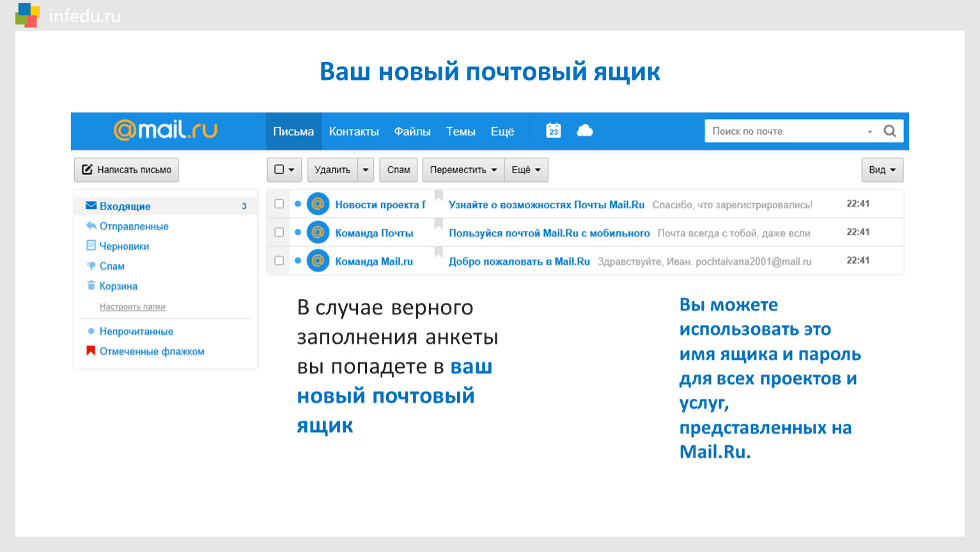This screenshot has height=552, width=980.
Task: Open Входящие folder
Action: pyautogui.click(x=166, y=206)
